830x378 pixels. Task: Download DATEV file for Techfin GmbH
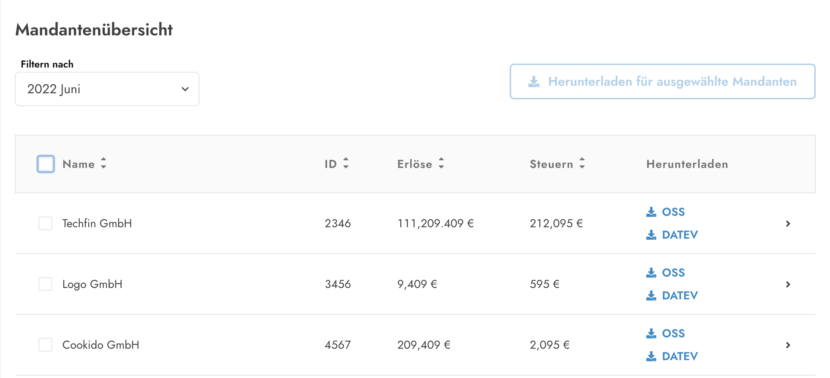click(x=672, y=235)
